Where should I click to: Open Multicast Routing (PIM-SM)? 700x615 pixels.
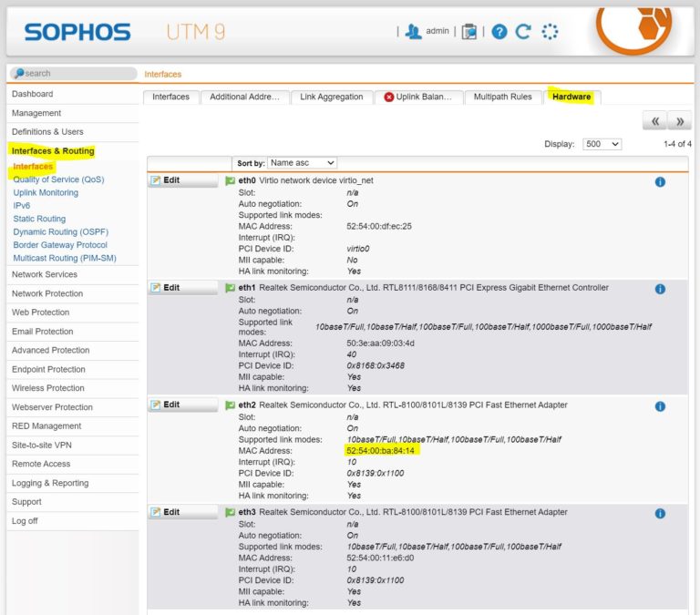pos(65,258)
